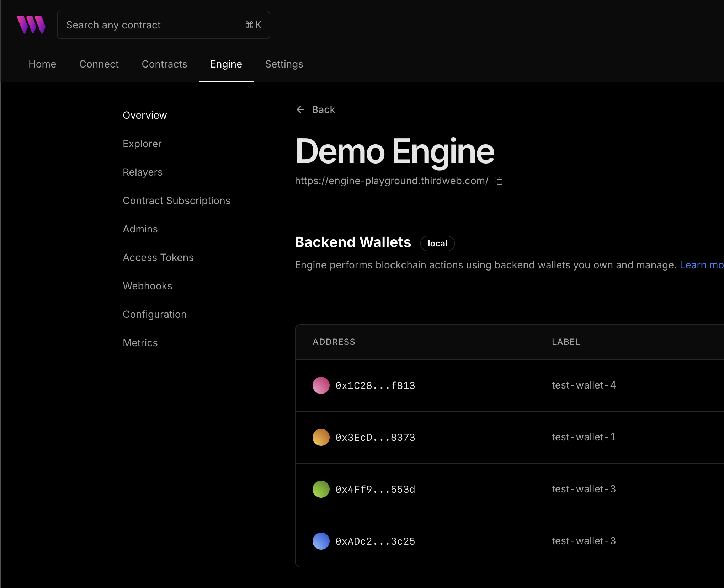
Task: Select Relayers in the sidebar
Action: tap(142, 172)
